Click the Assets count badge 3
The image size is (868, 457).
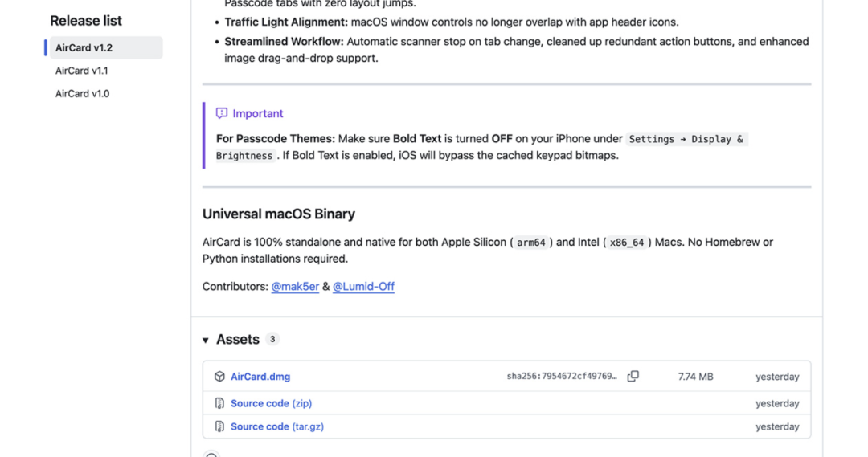(272, 339)
